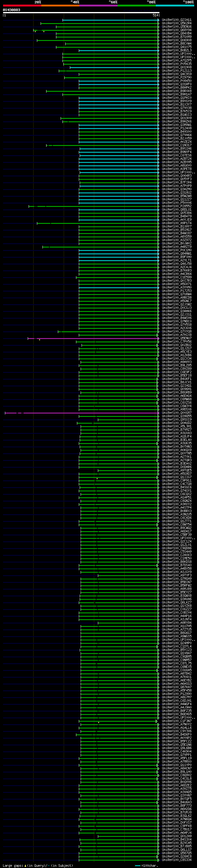Click the UniRef100_Q02BU2 label

tap(176, 345)
